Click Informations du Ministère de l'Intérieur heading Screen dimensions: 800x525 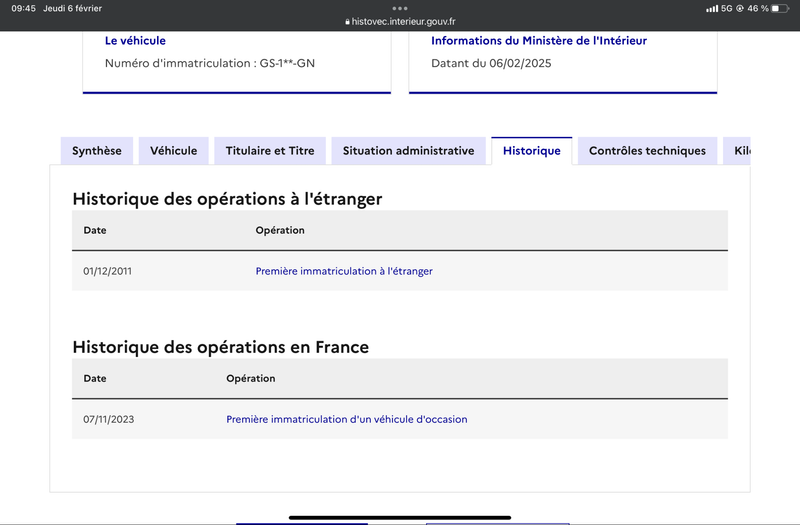click(539, 40)
